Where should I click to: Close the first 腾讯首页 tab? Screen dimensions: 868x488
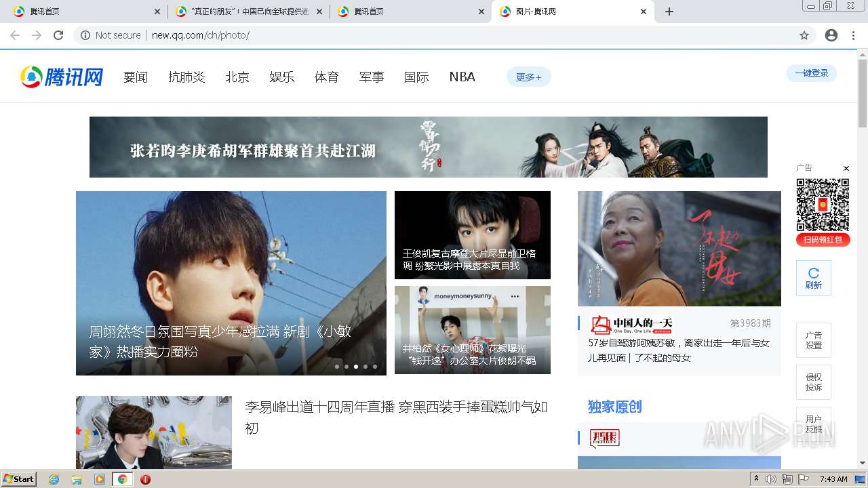click(x=157, y=12)
